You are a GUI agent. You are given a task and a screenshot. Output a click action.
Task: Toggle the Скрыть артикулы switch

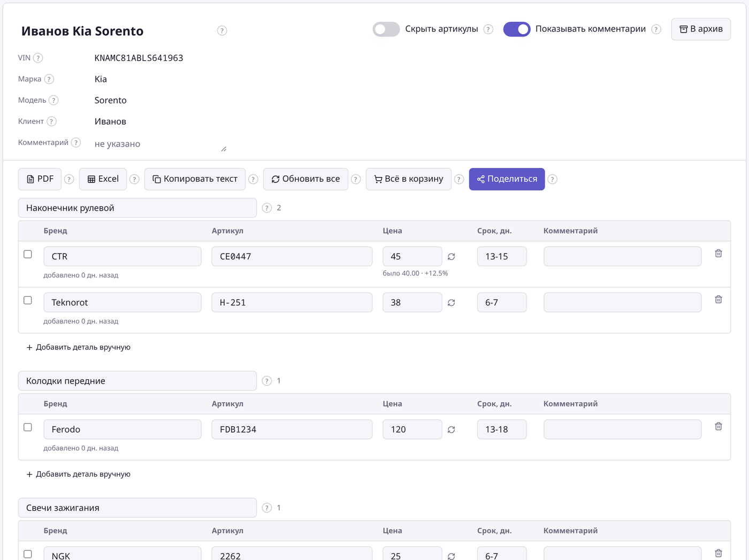click(x=386, y=29)
